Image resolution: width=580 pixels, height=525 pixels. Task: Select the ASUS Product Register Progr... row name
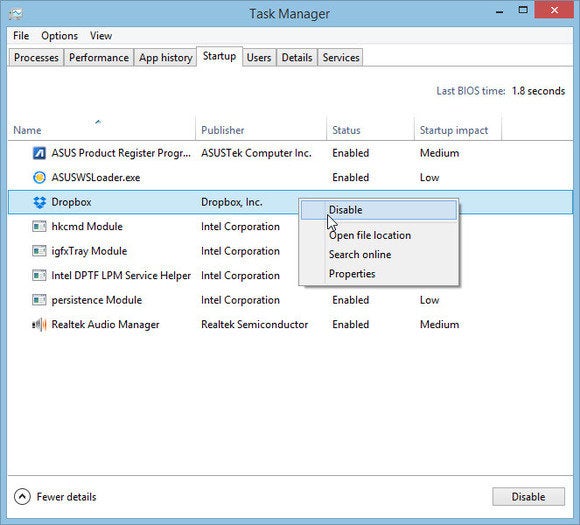point(121,153)
